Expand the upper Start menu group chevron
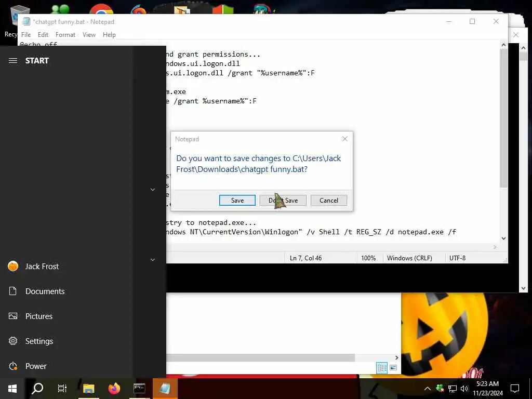The image size is (532, 399). coord(153,190)
